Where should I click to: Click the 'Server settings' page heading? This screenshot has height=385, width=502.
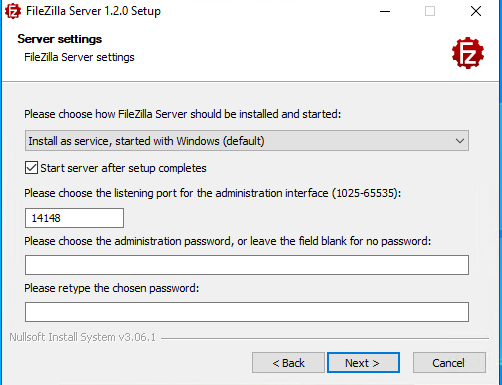click(x=60, y=39)
